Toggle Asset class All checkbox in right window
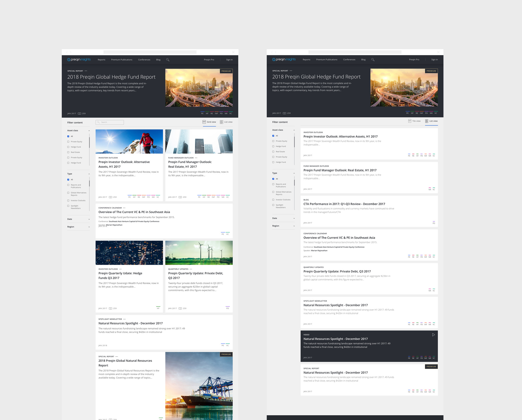The image size is (522, 420). coord(273,136)
